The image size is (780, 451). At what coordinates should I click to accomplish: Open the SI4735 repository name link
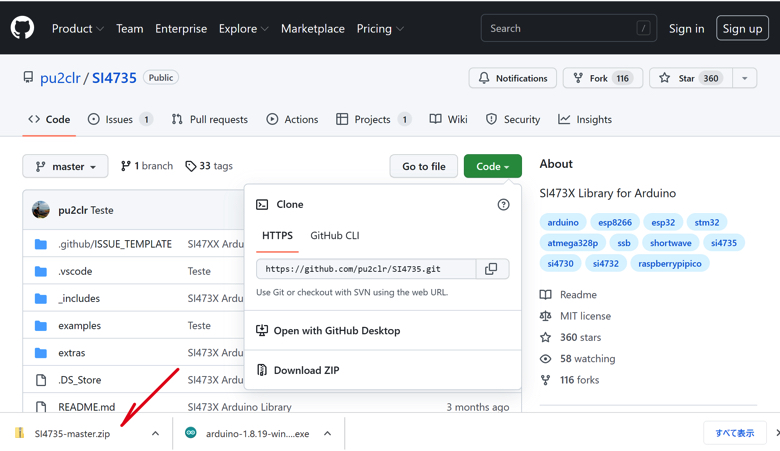coord(114,78)
